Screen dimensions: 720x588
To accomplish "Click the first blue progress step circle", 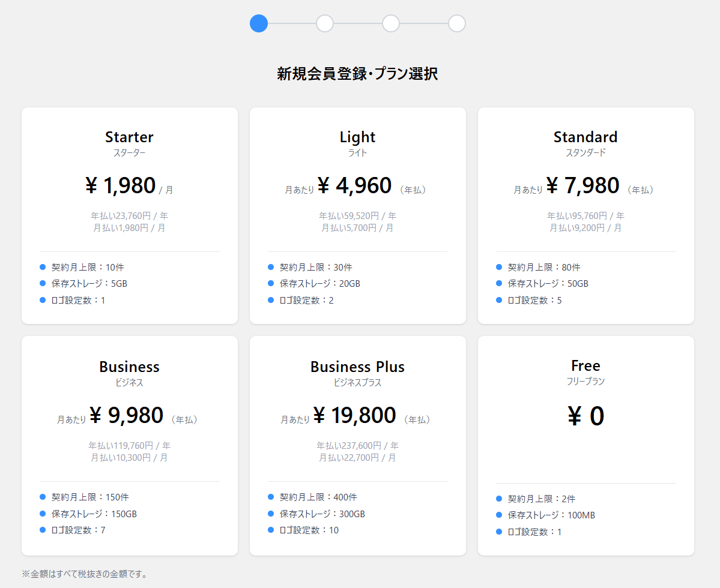I will pos(259,23).
